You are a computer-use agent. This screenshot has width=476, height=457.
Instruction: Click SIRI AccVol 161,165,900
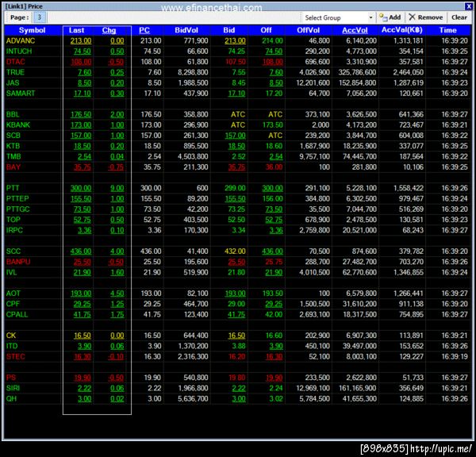click(x=358, y=388)
